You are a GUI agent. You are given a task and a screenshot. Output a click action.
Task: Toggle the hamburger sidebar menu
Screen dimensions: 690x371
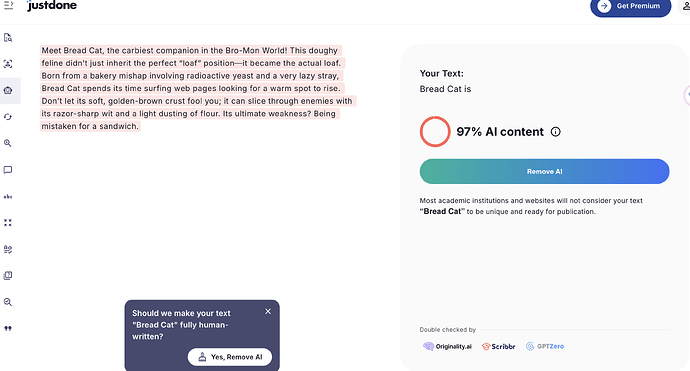coord(8,5)
